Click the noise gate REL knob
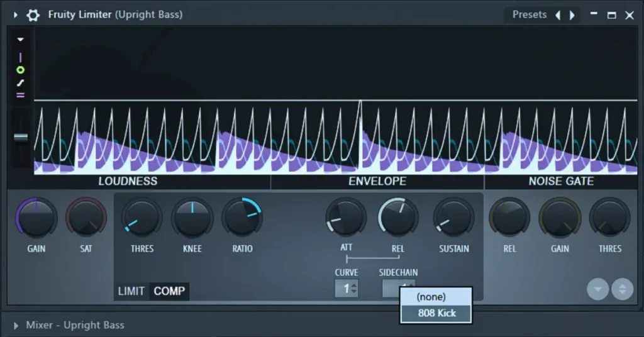Image resolution: width=644 pixels, height=337 pixels. click(509, 218)
